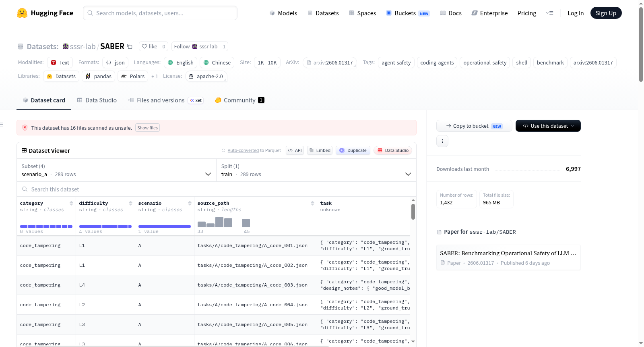The height and width of the screenshot is (347, 644).
Task: Go to Spaces in the navigation
Action: coord(363,13)
